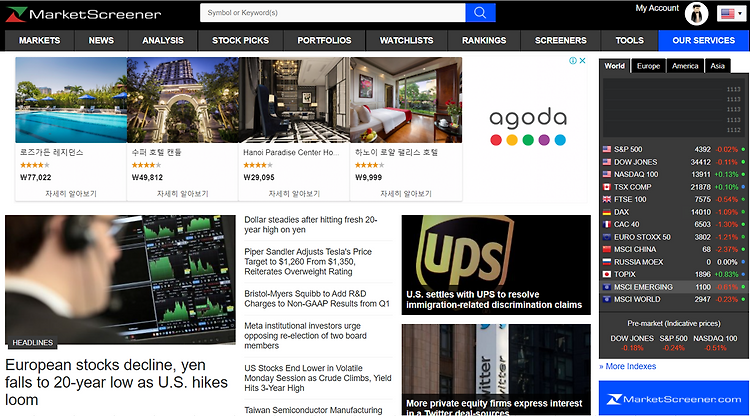Click the world index chart area
The width and height of the screenshot is (750, 416).
click(x=674, y=109)
